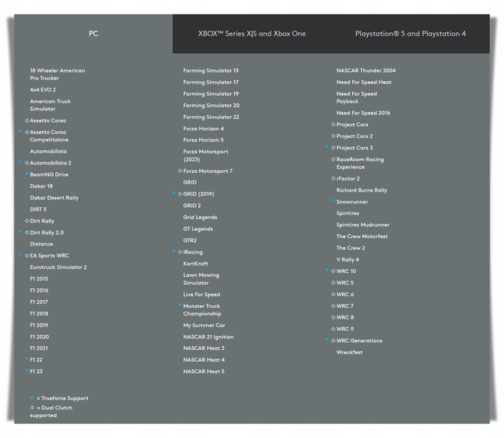504x438 pixels.
Task: Select the Trueforce blue dot beside F1 23
Action: pos(27,371)
